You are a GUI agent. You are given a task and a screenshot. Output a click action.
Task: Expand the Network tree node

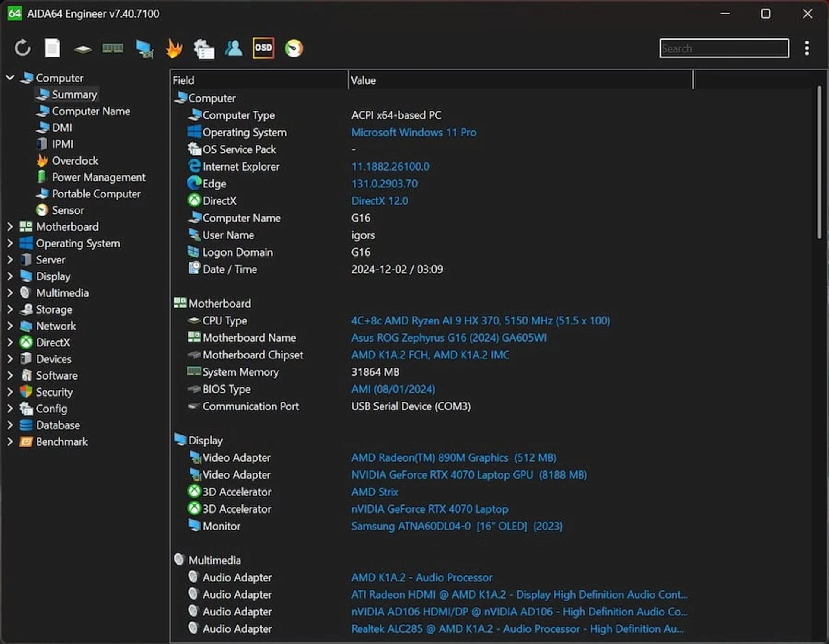coord(10,326)
